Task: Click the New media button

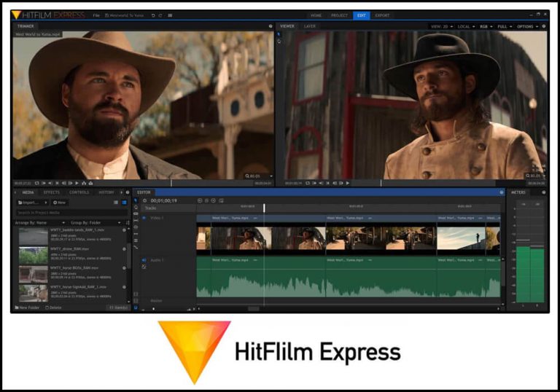Action: pos(59,203)
